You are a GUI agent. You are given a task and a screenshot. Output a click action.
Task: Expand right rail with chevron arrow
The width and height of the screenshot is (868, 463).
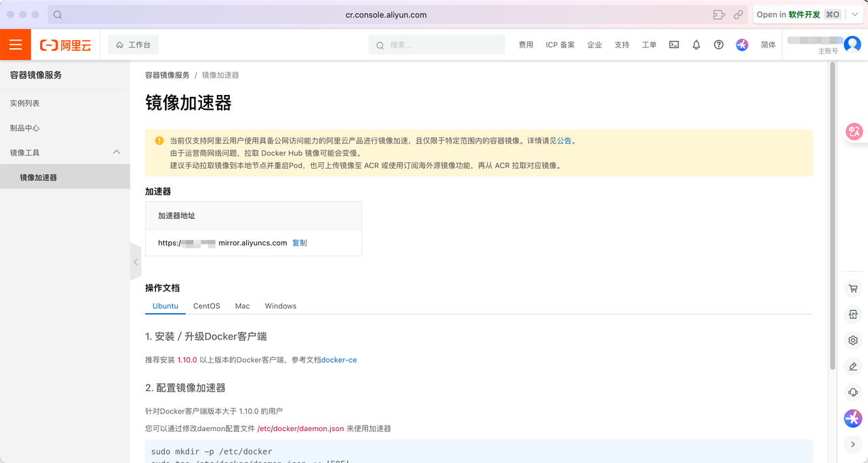point(853,445)
